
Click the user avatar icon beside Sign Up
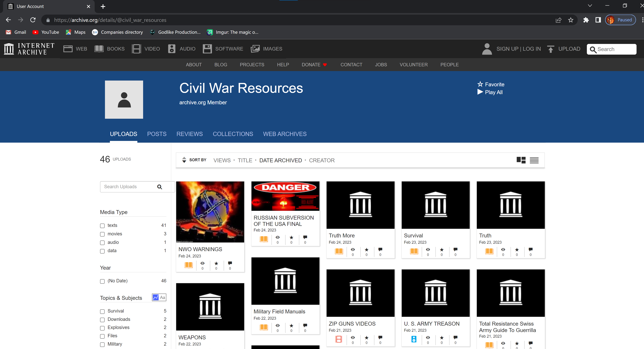pos(487,49)
